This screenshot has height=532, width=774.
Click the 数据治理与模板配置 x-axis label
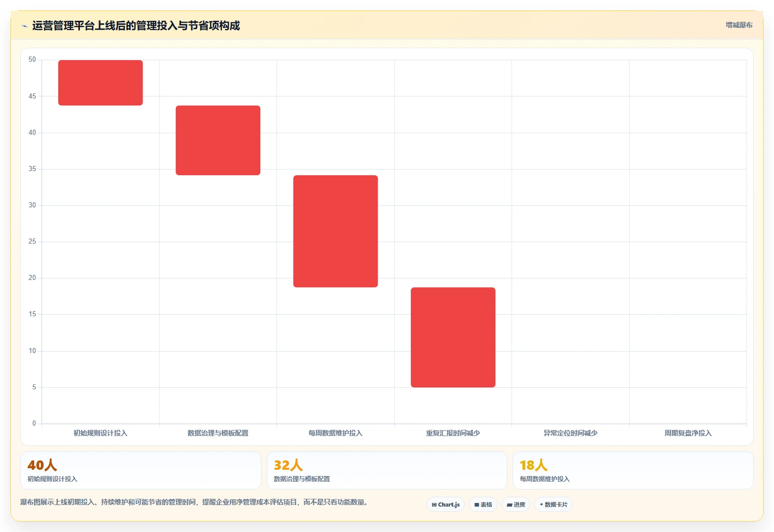218,433
